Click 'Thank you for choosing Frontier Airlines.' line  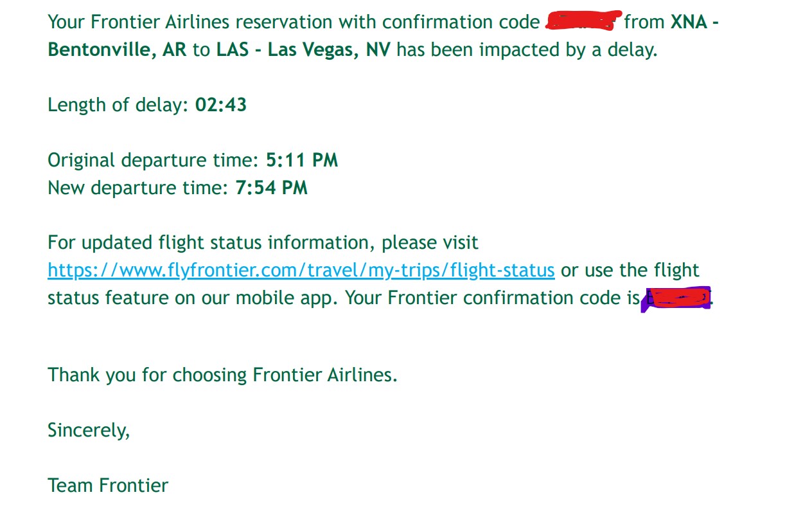[223, 374]
